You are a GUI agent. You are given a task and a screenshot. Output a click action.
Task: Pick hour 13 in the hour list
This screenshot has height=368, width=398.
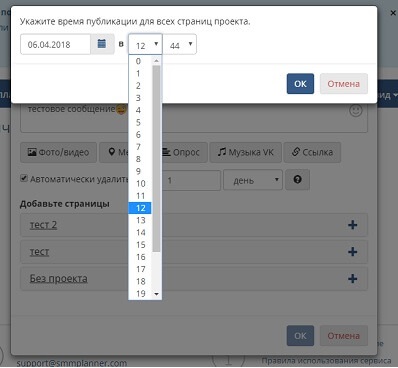140,220
